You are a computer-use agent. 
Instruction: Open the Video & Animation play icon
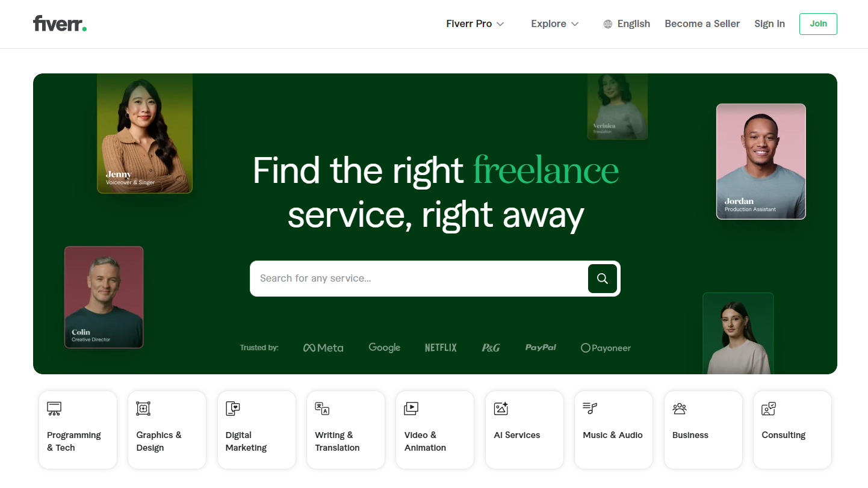click(411, 409)
